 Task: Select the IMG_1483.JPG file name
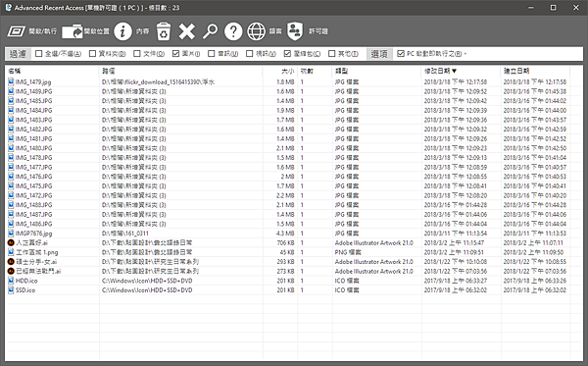pyautogui.click(x=33, y=120)
